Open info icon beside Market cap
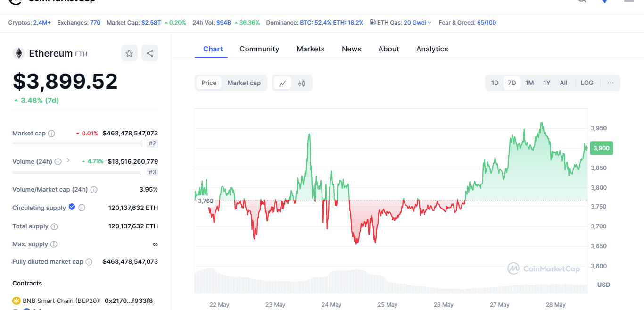The width and height of the screenshot is (644, 310). coord(51,134)
